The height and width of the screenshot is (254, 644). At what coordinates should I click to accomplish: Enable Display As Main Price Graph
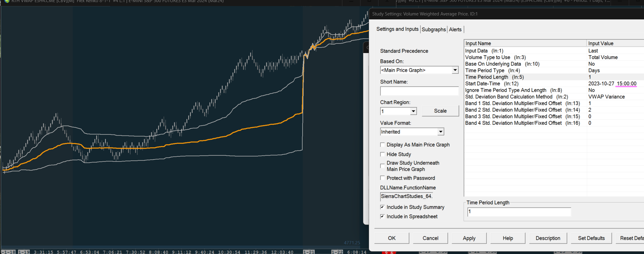382,145
